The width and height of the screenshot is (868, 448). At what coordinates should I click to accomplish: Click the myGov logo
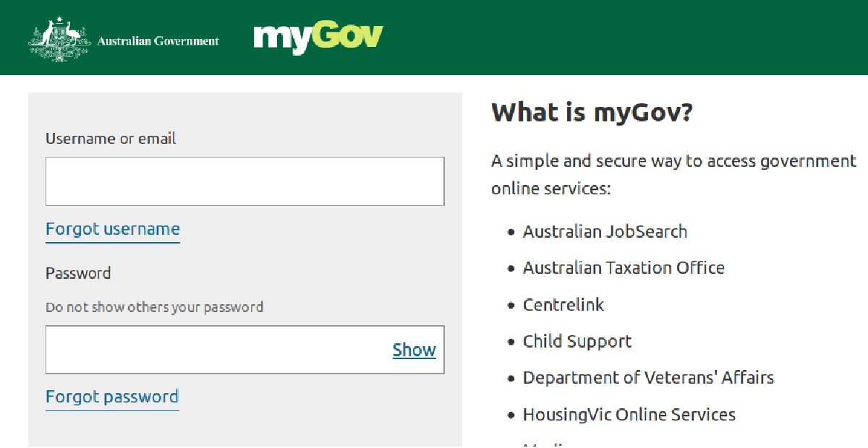point(318,38)
